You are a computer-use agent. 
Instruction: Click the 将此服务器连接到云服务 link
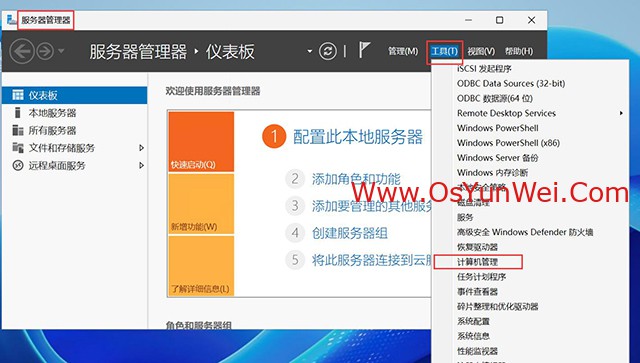371,260
